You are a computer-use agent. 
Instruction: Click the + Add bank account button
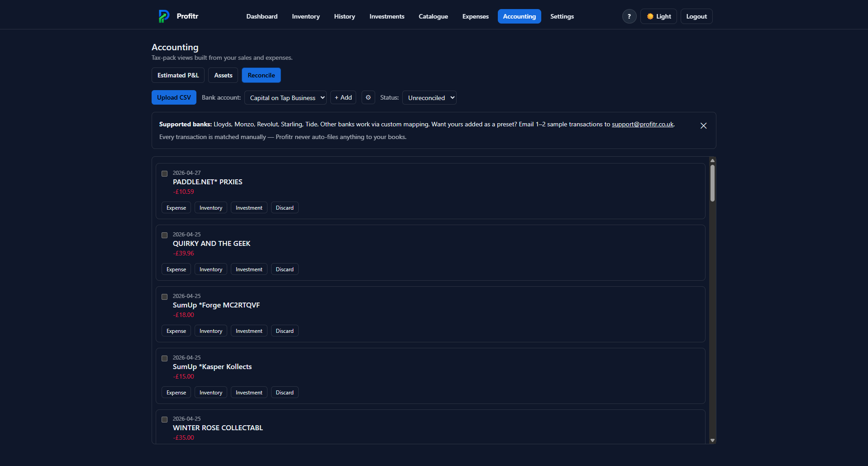343,97
